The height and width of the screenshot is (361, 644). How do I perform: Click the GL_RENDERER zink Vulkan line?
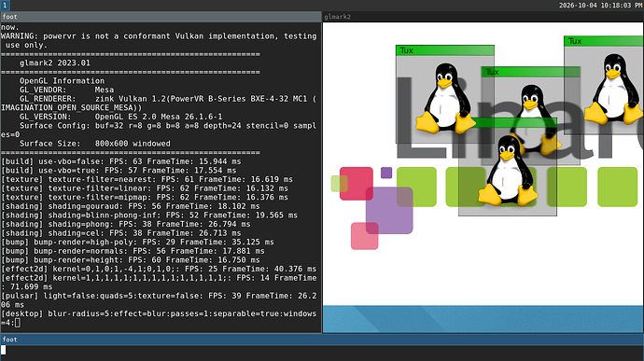click(x=159, y=104)
